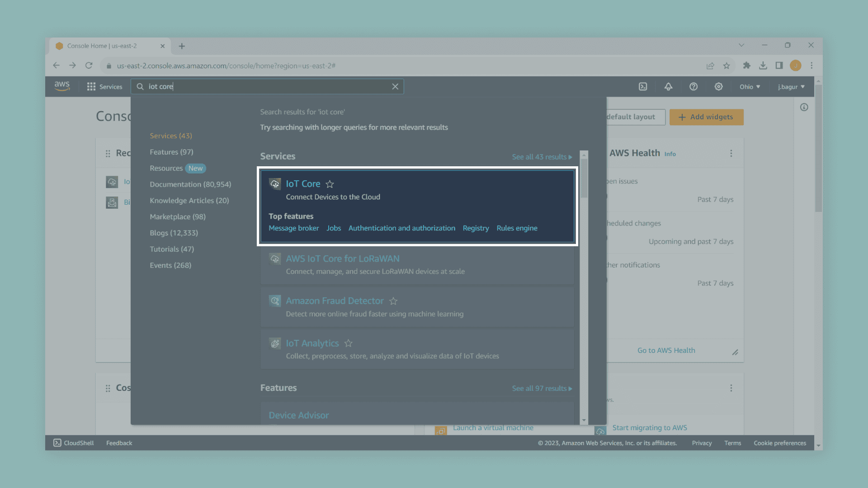Go to AWS Health link
Image resolution: width=868 pixels, height=488 pixels.
point(666,351)
